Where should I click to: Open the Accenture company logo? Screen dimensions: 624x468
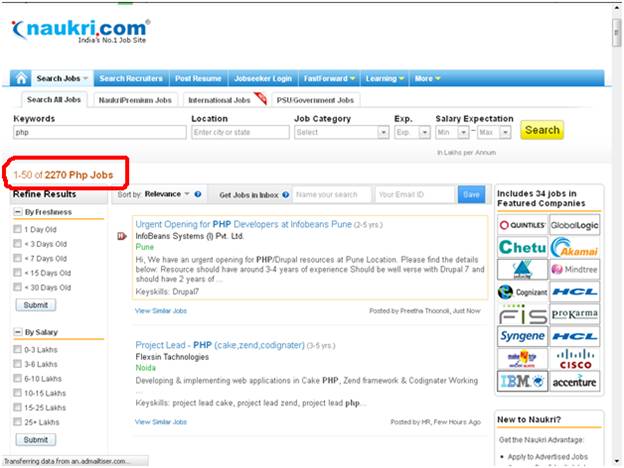click(x=573, y=382)
